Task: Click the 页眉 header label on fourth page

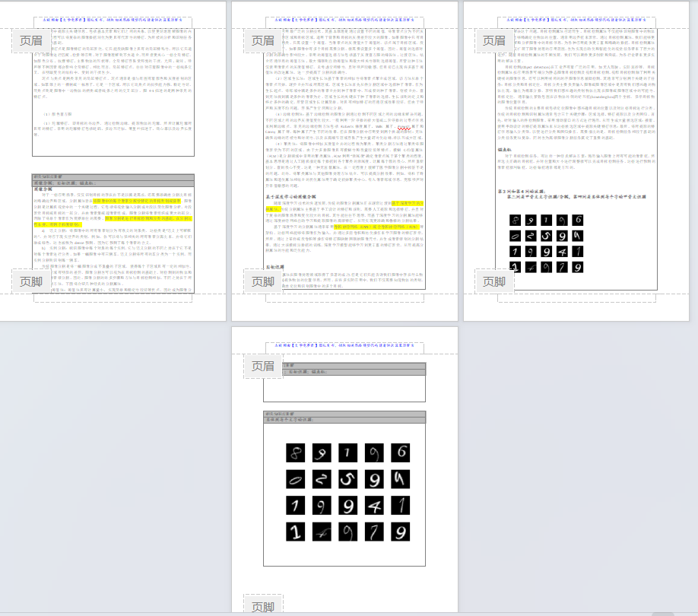Action: [262, 366]
